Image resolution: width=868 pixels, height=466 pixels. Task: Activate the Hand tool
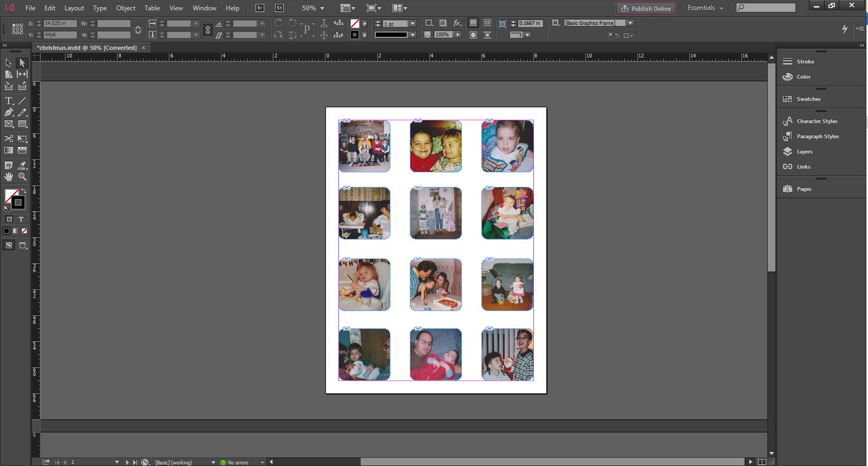(9, 177)
